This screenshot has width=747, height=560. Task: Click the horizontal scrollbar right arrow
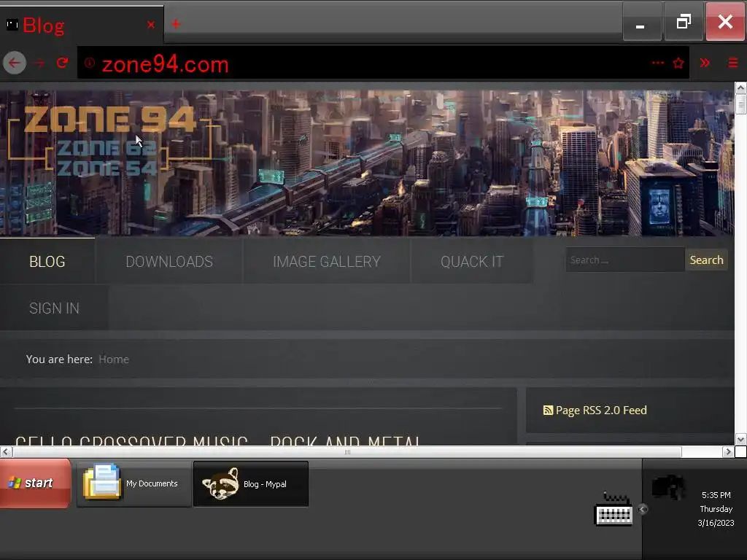click(728, 452)
